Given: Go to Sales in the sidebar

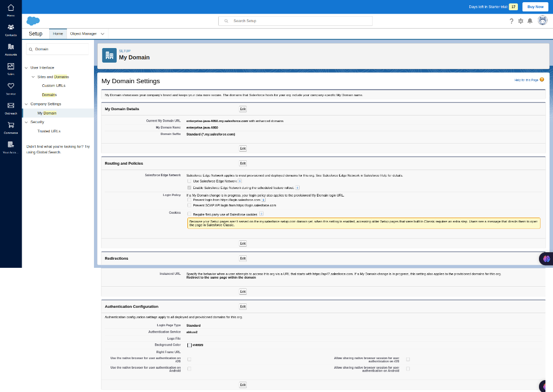Looking at the screenshot, I should (x=11, y=67).
